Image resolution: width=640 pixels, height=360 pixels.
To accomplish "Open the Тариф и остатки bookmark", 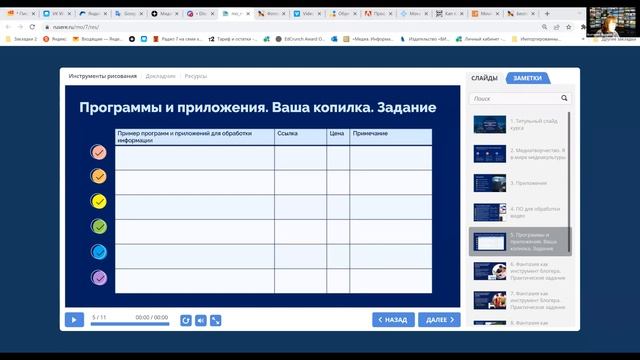I will (x=233, y=39).
